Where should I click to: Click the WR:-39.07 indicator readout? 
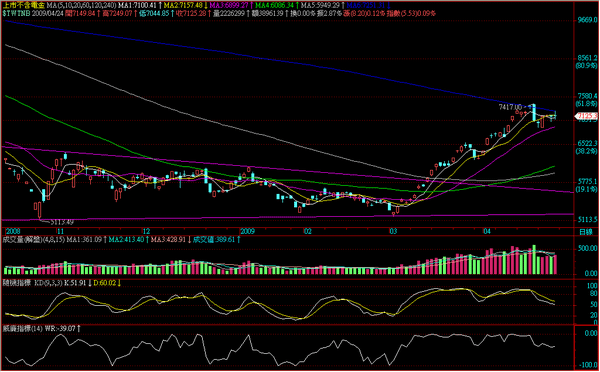click(59, 328)
